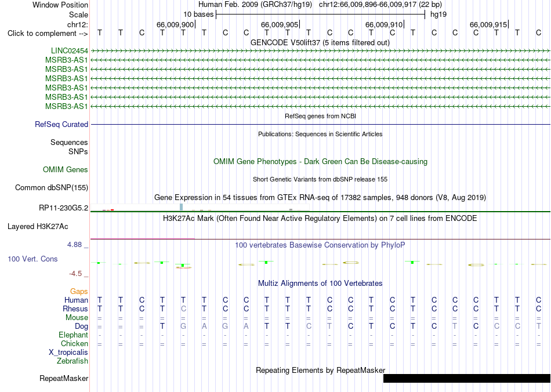The width and height of the screenshot is (551, 392).
Task: Click 'Repeating Elements by RepeatMasker' title
Action: [x=321, y=370]
